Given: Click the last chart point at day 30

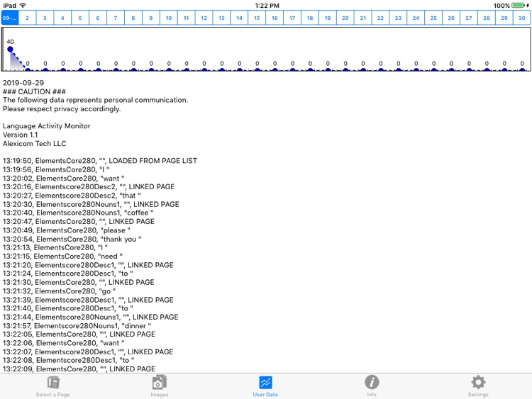Looking at the screenshot, I should pos(522,69).
